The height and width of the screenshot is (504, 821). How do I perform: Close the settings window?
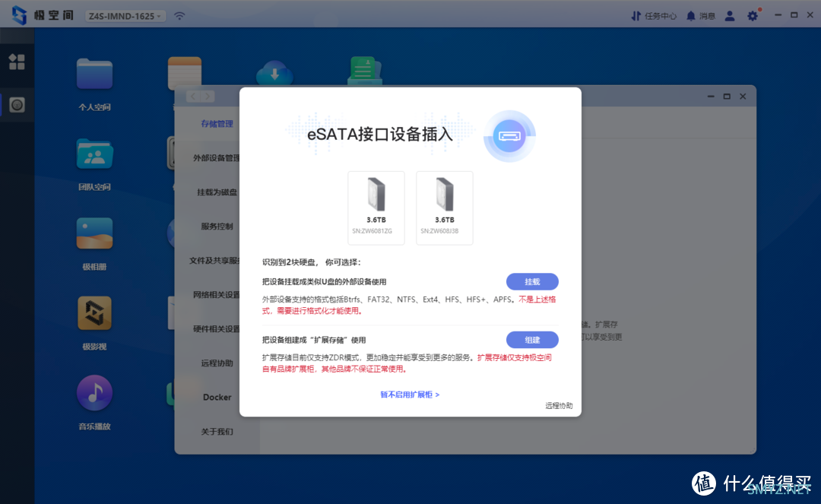(743, 97)
